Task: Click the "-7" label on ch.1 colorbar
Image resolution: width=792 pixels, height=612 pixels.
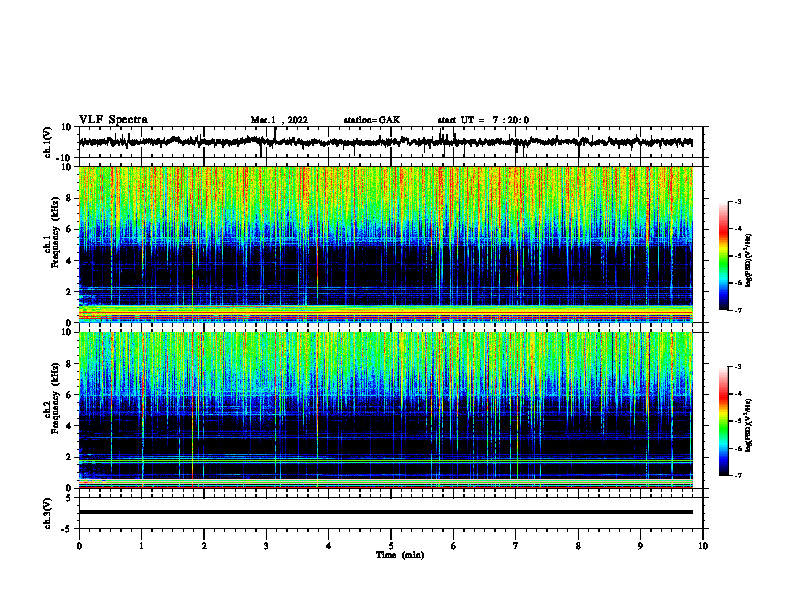Action: 737,310
